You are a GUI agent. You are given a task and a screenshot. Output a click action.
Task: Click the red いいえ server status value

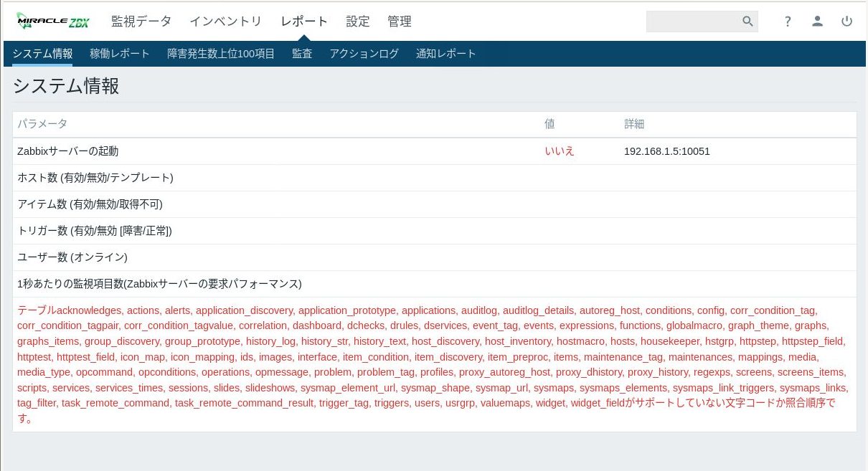click(560, 151)
